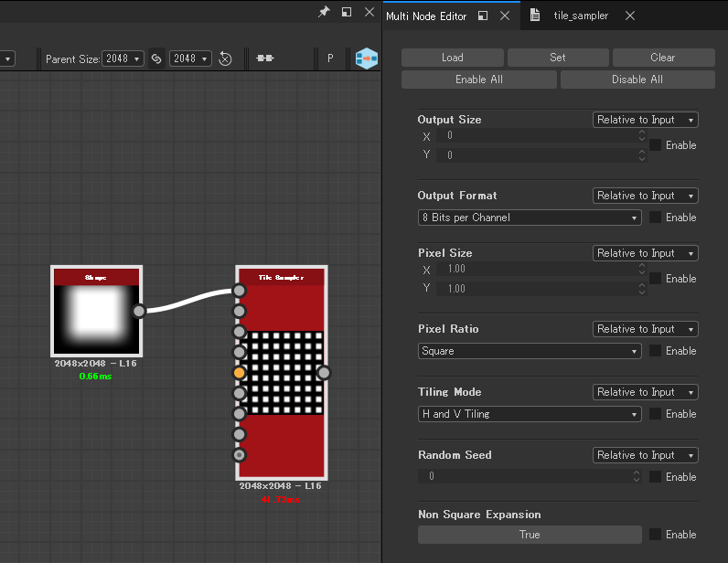This screenshot has height=563, width=728.
Task: Enable the Output Format checkbox
Action: pos(655,218)
